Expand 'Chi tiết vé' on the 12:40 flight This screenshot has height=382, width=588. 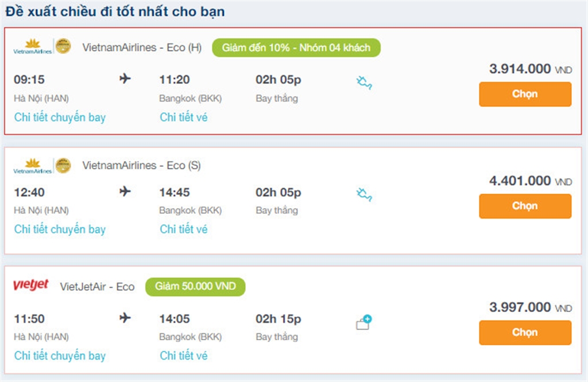tap(183, 229)
